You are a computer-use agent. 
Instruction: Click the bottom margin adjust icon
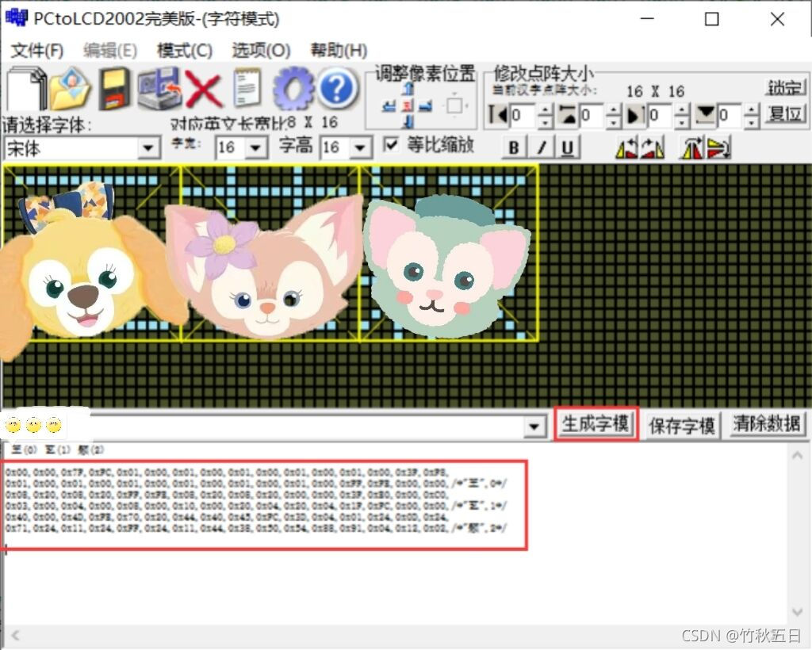pyautogui.click(x=705, y=115)
